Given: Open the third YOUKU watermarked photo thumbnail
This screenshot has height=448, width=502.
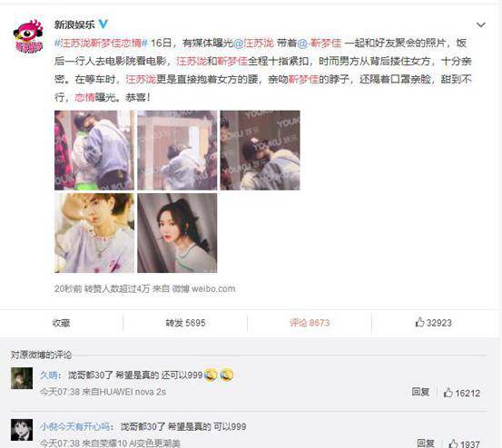Looking at the screenshot, I should tap(260, 151).
